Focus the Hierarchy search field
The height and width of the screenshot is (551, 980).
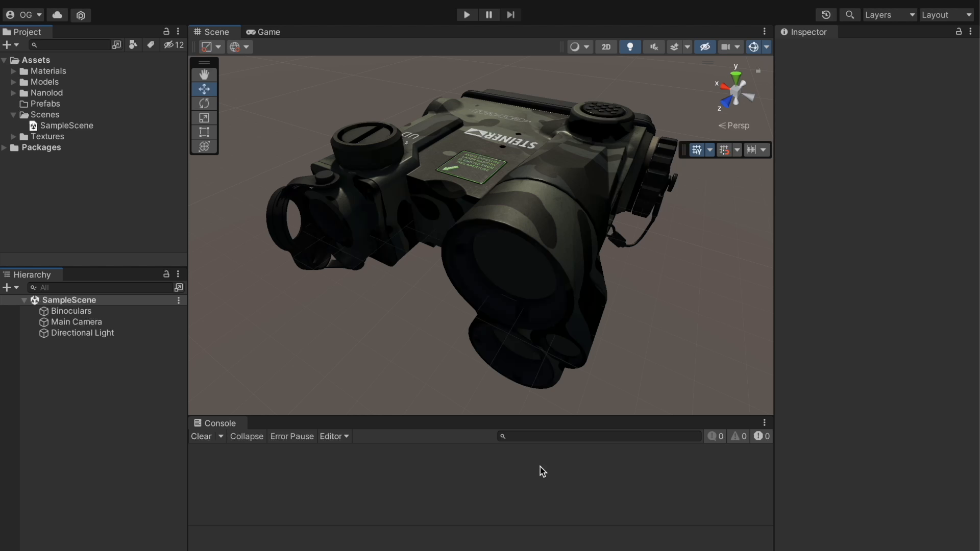pos(100,288)
